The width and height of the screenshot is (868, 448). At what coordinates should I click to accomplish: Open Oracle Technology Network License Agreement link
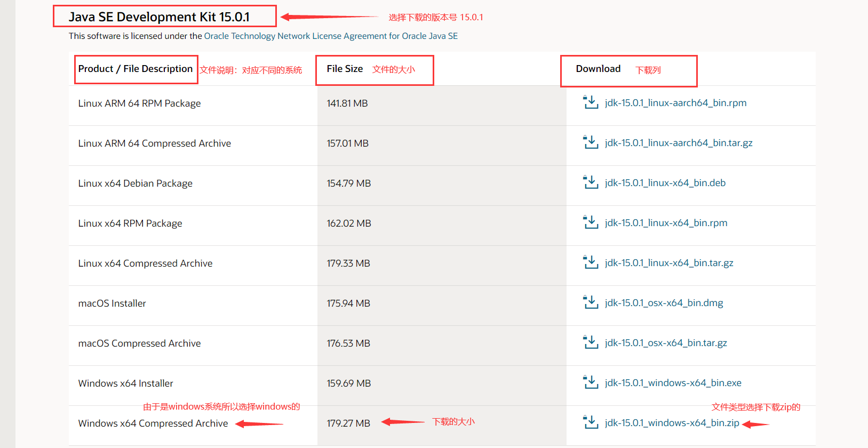coord(331,36)
